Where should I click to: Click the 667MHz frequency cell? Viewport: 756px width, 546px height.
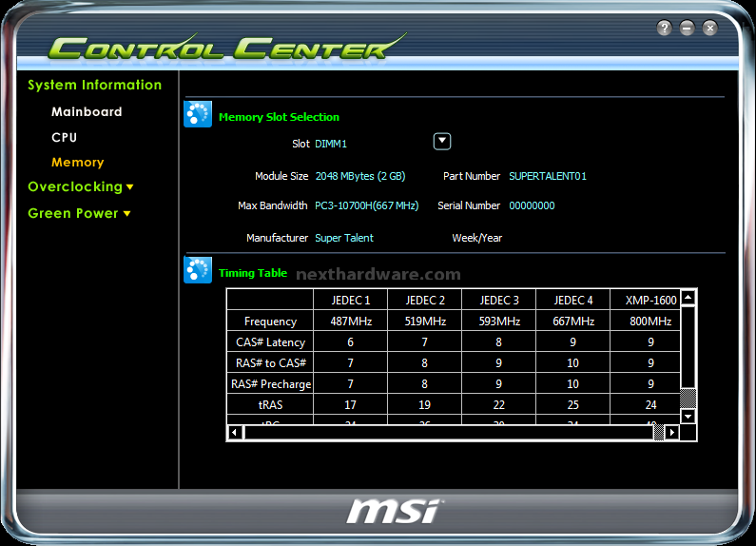click(573, 322)
